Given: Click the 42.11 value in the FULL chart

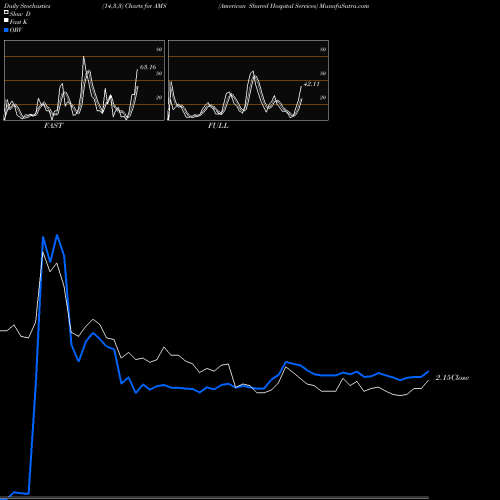Looking at the screenshot, I should point(312,84).
